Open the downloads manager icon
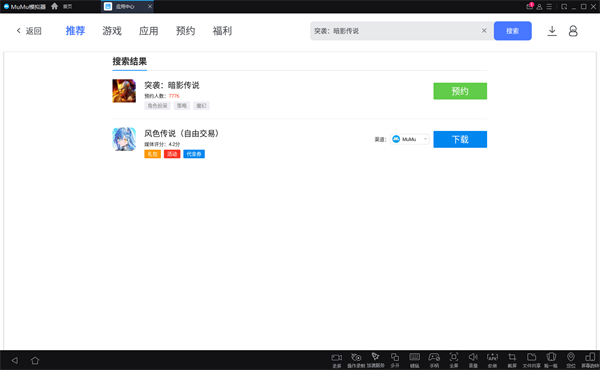 pos(552,31)
